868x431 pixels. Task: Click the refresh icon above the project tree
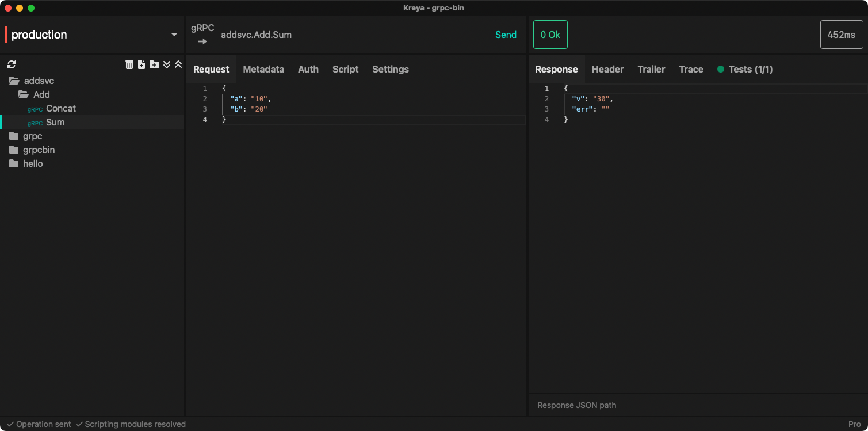coord(12,64)
